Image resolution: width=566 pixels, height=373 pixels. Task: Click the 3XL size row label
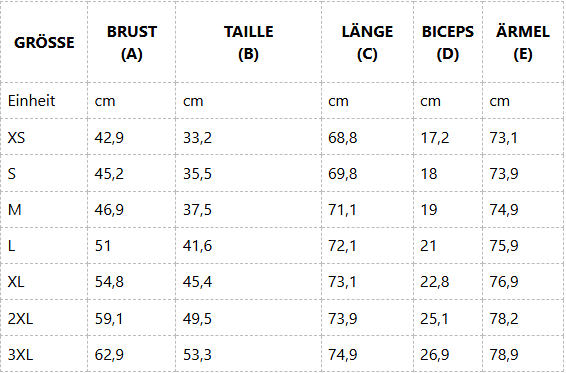pos(20,355)
